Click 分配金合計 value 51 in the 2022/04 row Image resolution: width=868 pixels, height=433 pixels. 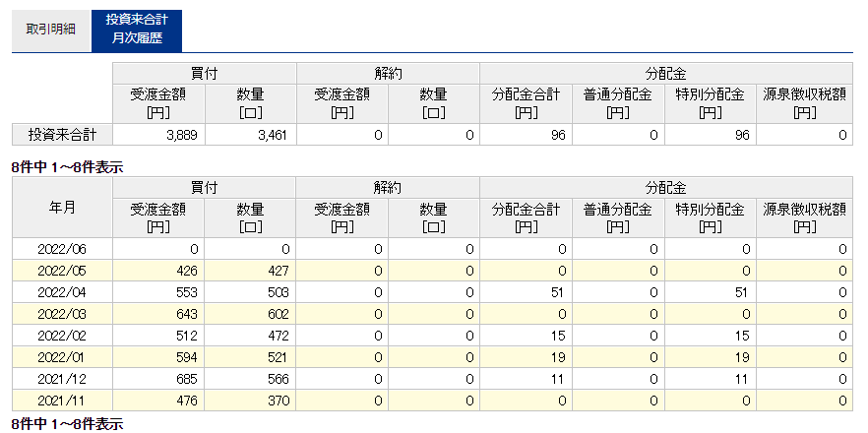(558, 292)
